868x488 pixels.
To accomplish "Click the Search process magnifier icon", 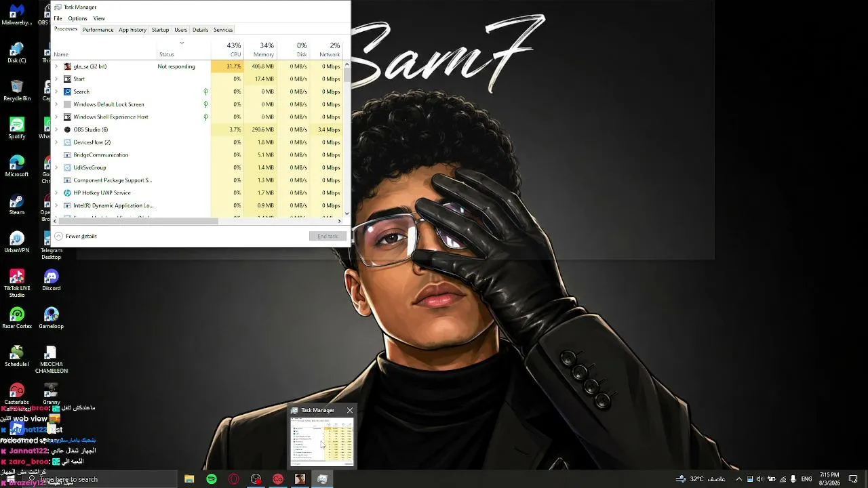I will (x=67, y=91).
